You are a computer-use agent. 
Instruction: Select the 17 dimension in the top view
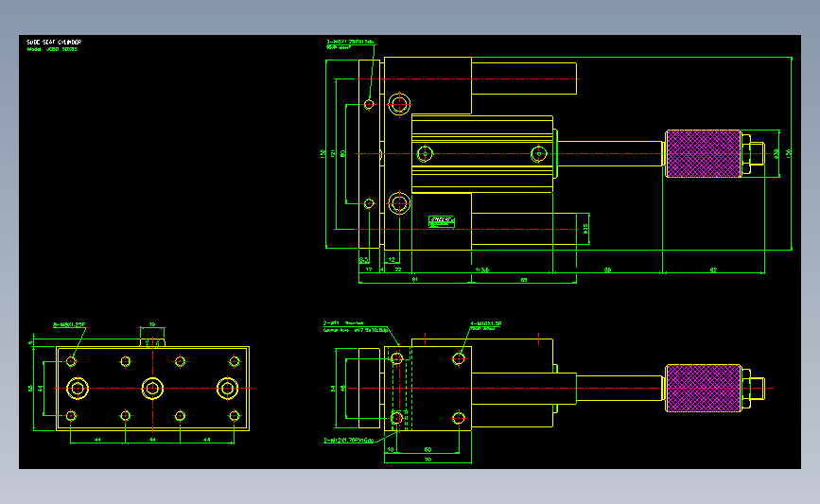[x=369, y=269]
